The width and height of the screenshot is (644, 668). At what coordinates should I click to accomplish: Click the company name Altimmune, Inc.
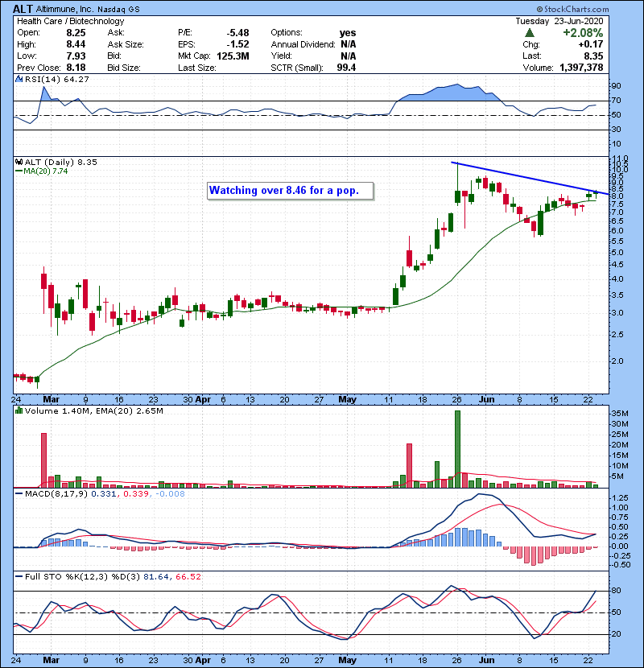[x=64, y=10]
